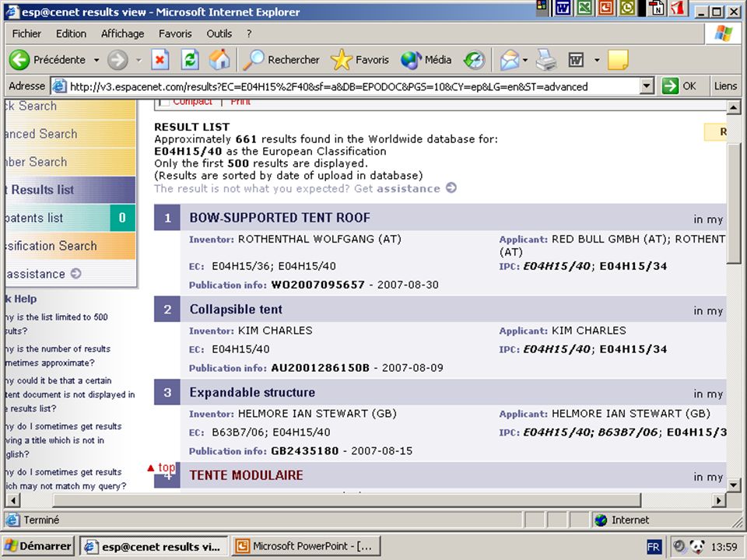Image resolution: width=747 pixels, height=560 pixels.
Task: Open Classification Search in sidebar
Action: 71,247
